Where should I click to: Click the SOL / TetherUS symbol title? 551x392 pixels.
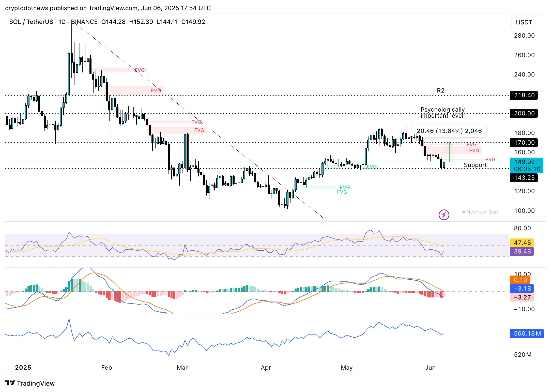click(x=30, y=22)
